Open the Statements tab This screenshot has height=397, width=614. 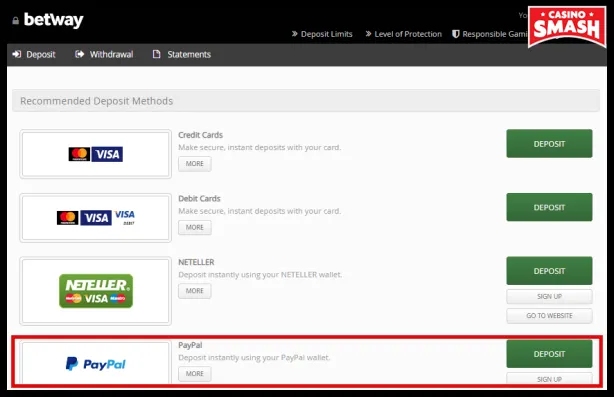click(182, 54)
